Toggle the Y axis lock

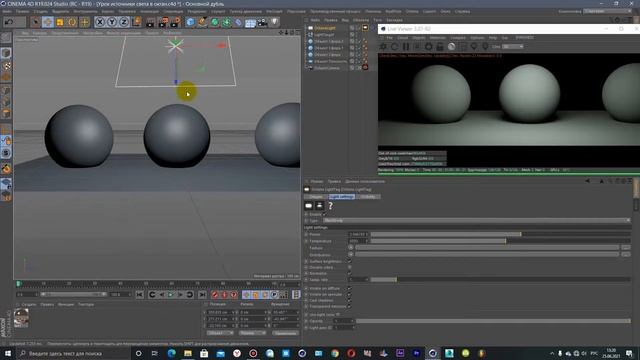112,22
